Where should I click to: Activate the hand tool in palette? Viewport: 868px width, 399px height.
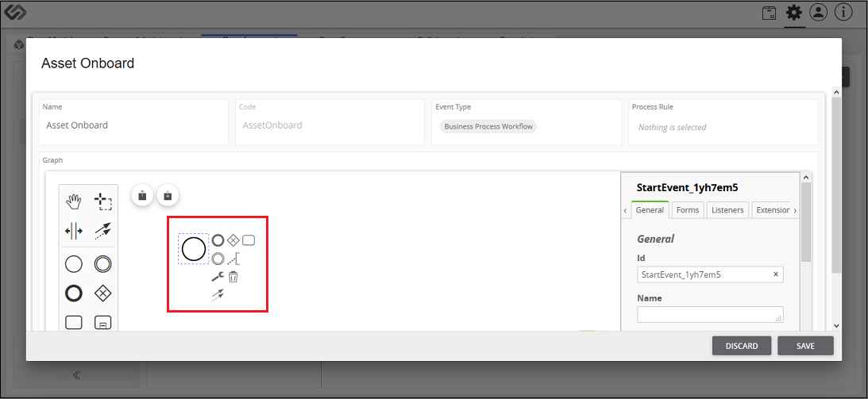(74, 202)
